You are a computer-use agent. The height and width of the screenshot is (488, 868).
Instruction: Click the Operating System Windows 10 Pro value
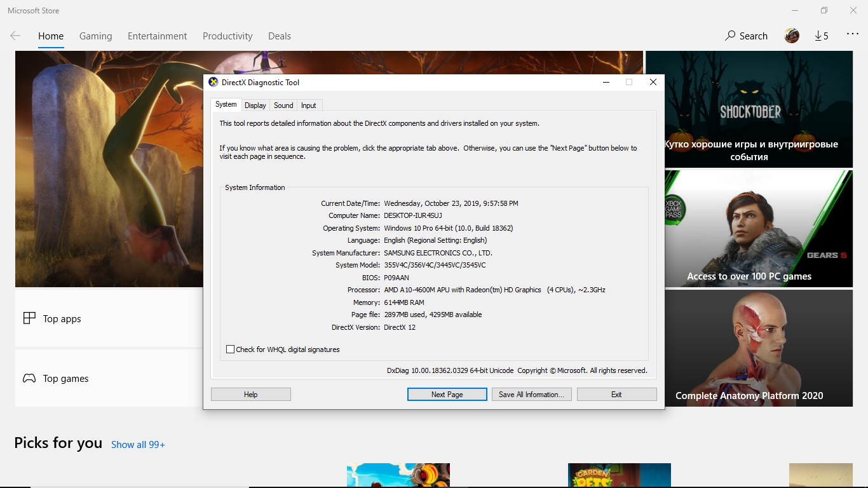[x=448, y=228]
